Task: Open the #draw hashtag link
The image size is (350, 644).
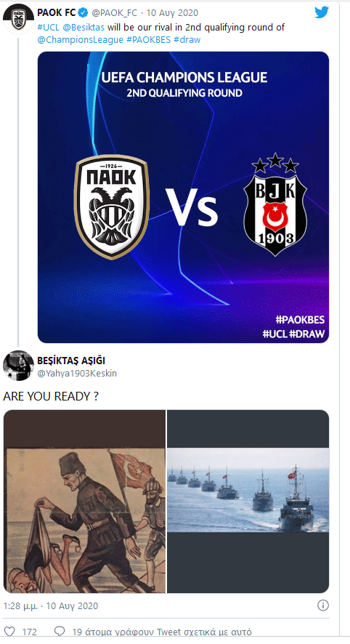Action: [x=187, y=40]
